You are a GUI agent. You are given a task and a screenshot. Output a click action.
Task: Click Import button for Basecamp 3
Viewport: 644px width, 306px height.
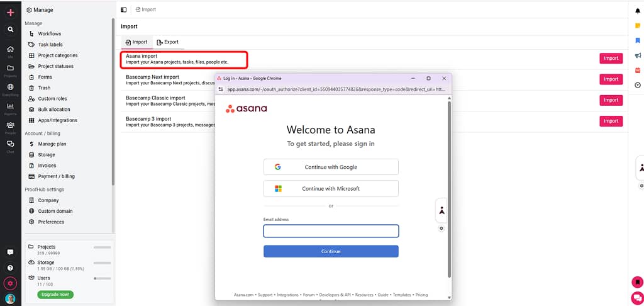tap(611, 122)
